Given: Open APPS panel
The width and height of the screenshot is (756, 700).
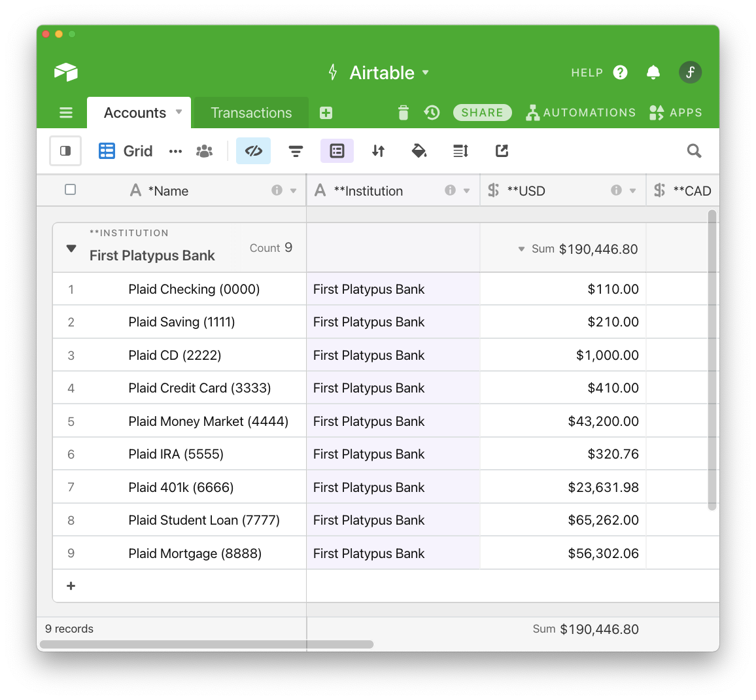Looking at the screenshot, I should point(676,113).
